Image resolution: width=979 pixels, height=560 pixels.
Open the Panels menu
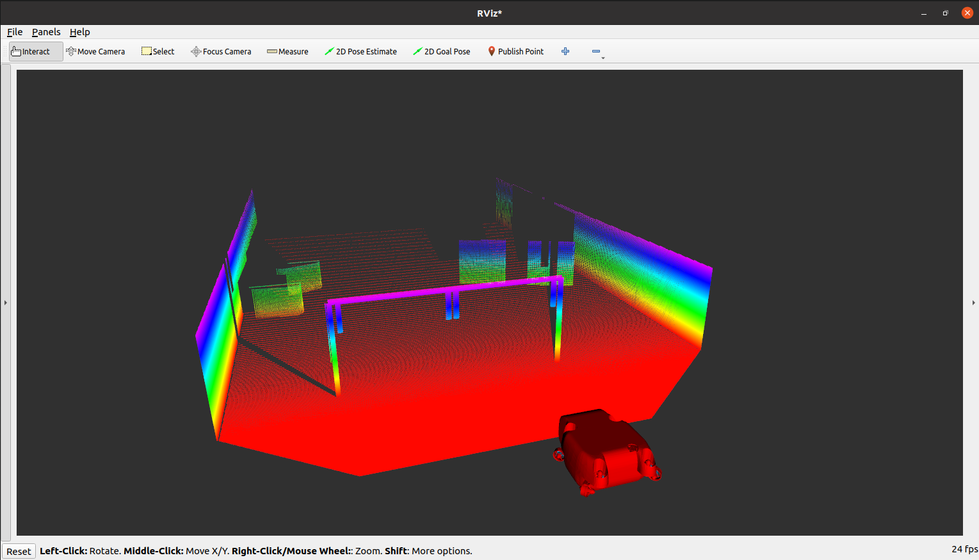pos(46,32)
